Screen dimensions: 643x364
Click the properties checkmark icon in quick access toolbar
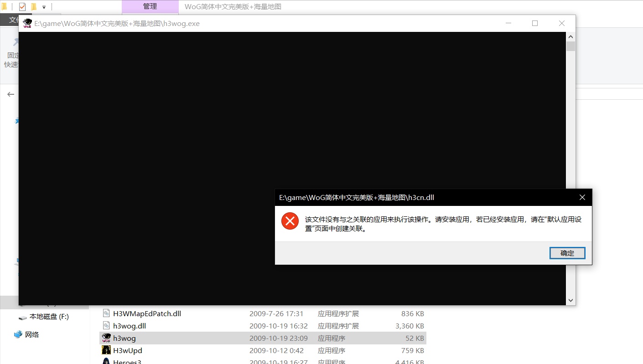(x=22, y=7)
